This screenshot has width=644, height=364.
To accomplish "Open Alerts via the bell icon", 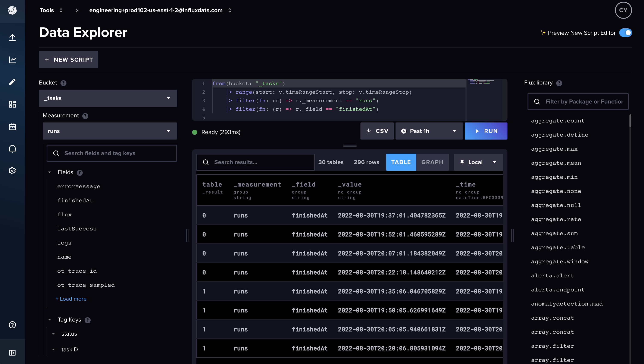I will (x=12, y=149).
